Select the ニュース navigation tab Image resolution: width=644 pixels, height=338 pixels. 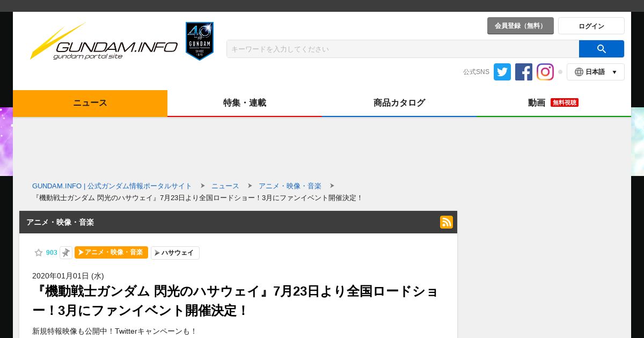point(90,103)
